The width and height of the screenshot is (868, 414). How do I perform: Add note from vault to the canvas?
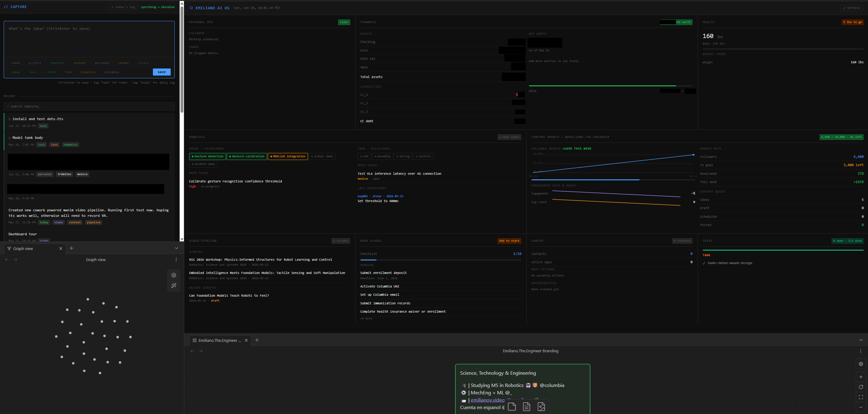point(527,407)
